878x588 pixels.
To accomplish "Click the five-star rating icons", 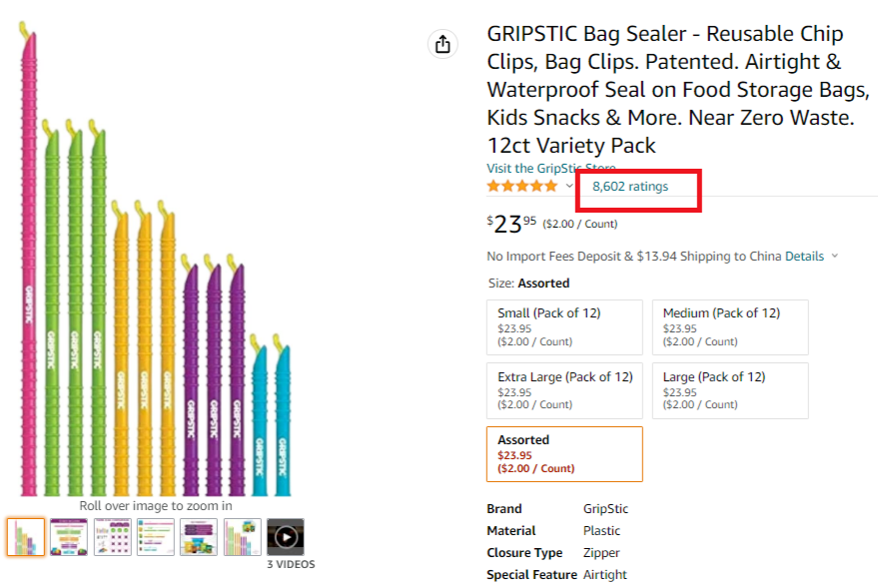I will tap(521, 187).
